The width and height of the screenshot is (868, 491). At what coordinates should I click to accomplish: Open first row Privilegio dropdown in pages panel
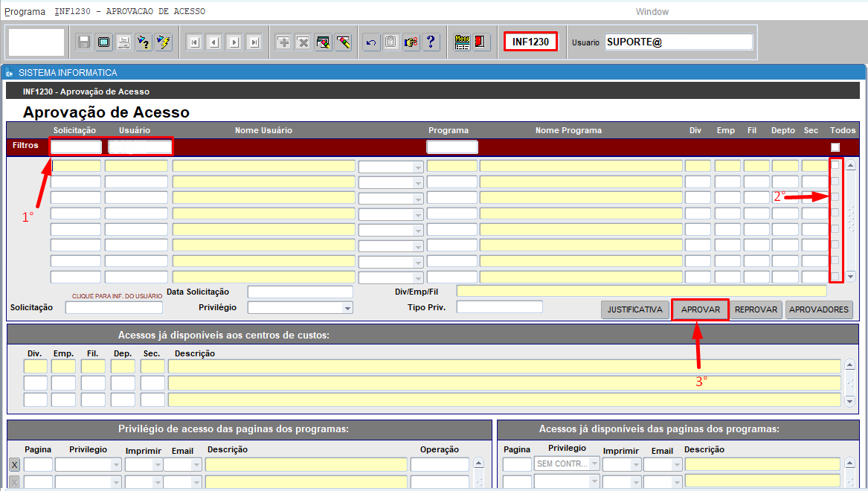(x=116, y=465)
